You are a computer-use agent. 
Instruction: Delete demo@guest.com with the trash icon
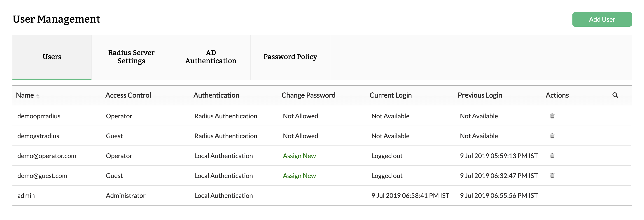pyautogui.click(x=552, y=176)
